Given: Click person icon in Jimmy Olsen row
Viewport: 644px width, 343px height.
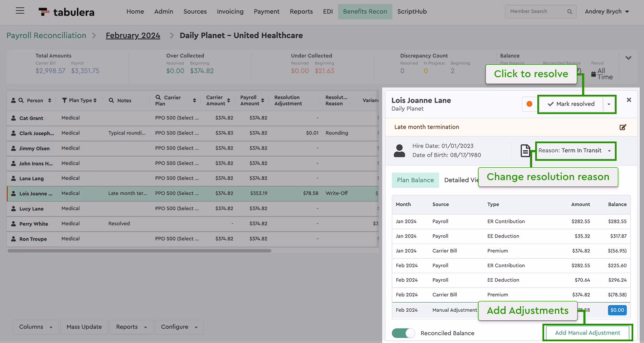Looking at the screenshot, I should [x=14, y=148].
